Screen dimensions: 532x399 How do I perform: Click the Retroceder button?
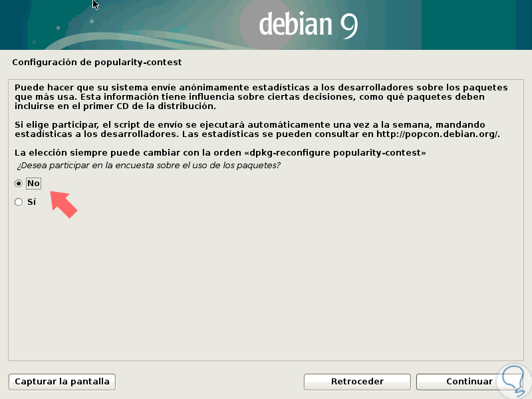[x=357, y=382]
